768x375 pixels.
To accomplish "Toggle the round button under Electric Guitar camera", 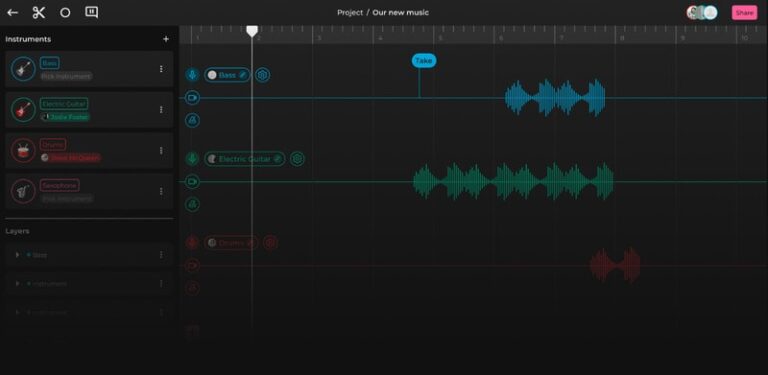I will point(192,204).
